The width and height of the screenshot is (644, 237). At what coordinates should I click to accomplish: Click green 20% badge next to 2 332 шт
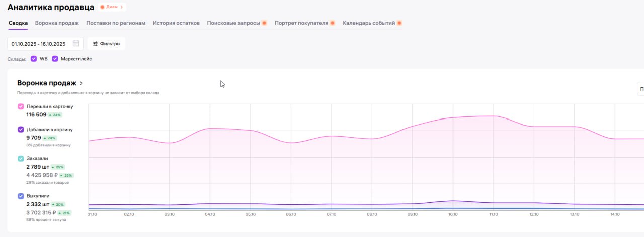click(58, 204)
